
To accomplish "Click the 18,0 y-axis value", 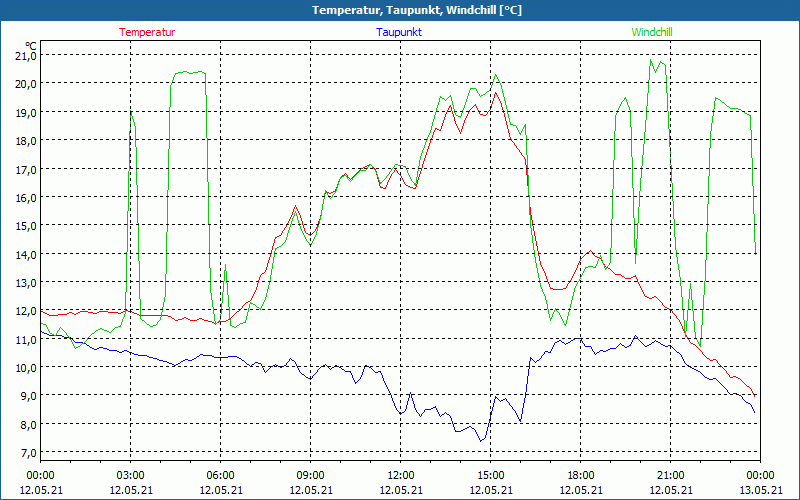I will pos(26,141).
